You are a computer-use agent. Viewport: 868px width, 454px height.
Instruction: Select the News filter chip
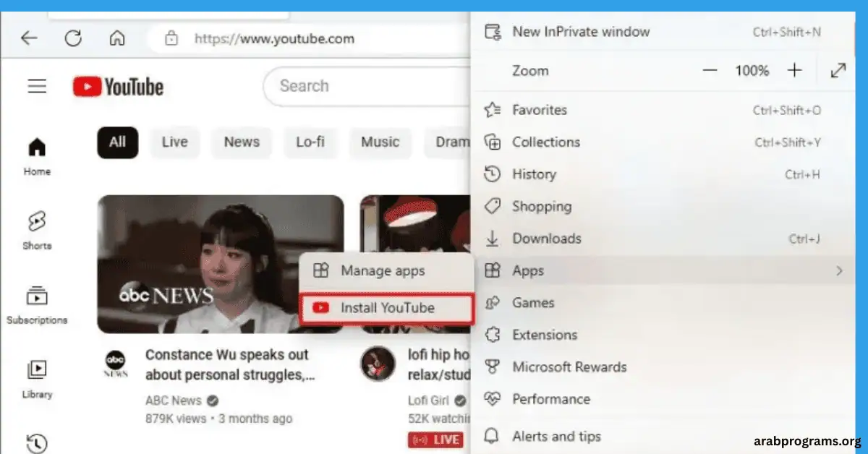click(242, 142)
